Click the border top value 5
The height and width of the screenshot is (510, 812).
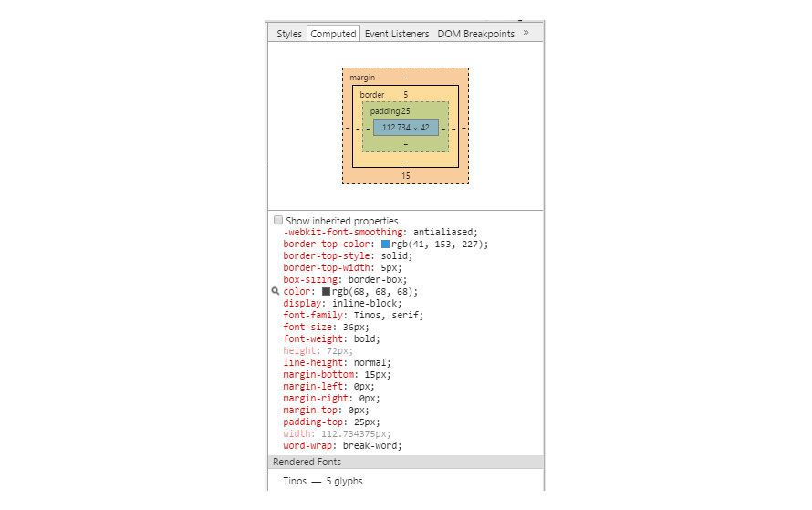[x=405, y=95]
